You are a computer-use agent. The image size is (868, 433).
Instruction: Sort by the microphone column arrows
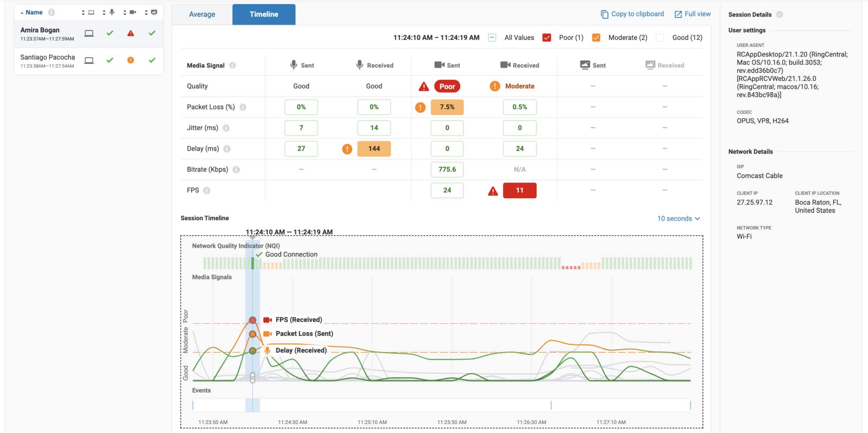click(104, 13)
